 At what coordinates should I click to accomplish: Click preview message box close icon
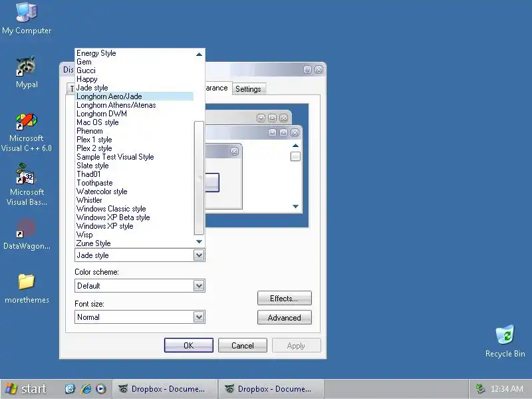[x=235, y=152]
